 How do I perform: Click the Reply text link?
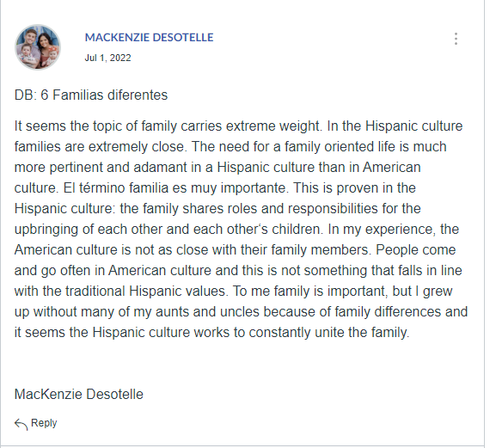pyautogui.click(x=44, y=423)
